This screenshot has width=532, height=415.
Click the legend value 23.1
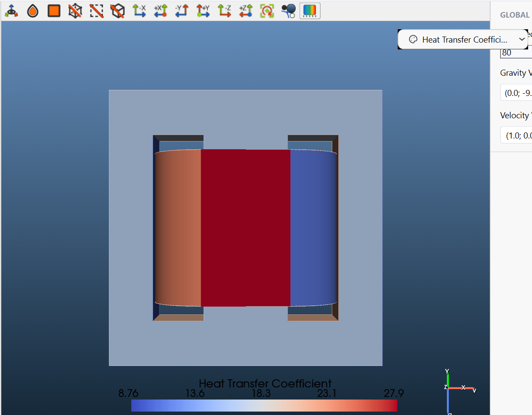pyautogui.click(x=327, y=393)
